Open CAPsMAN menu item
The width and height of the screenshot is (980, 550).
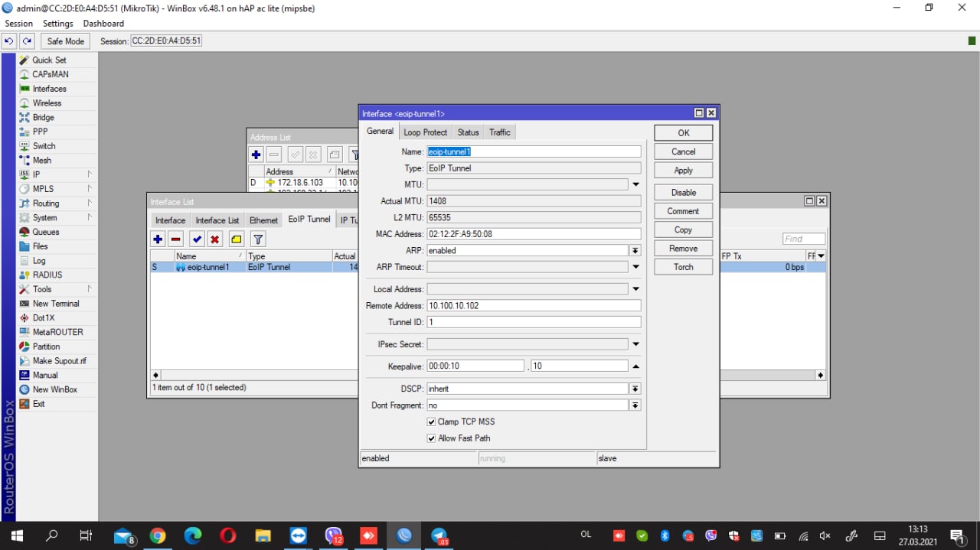point(50,74)
